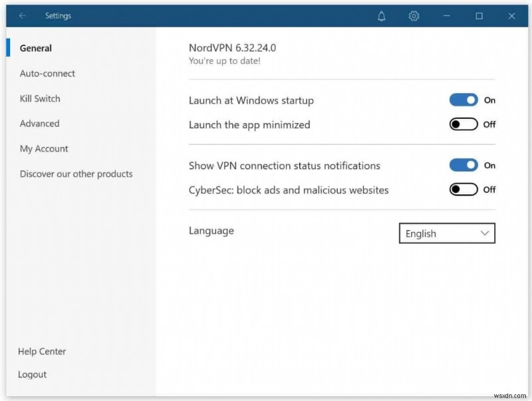Open the Advanced settings section
Screen dimensions: 532x401
click(39, 123)
